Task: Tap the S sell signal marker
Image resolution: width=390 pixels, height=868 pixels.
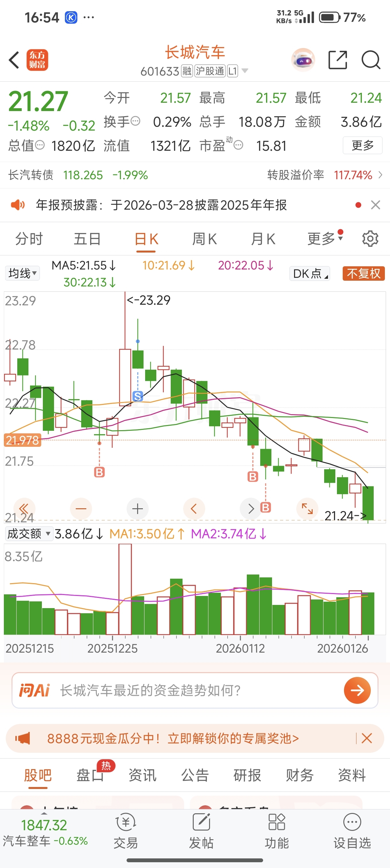Action: pyautogui.click(x=138, y=396)
